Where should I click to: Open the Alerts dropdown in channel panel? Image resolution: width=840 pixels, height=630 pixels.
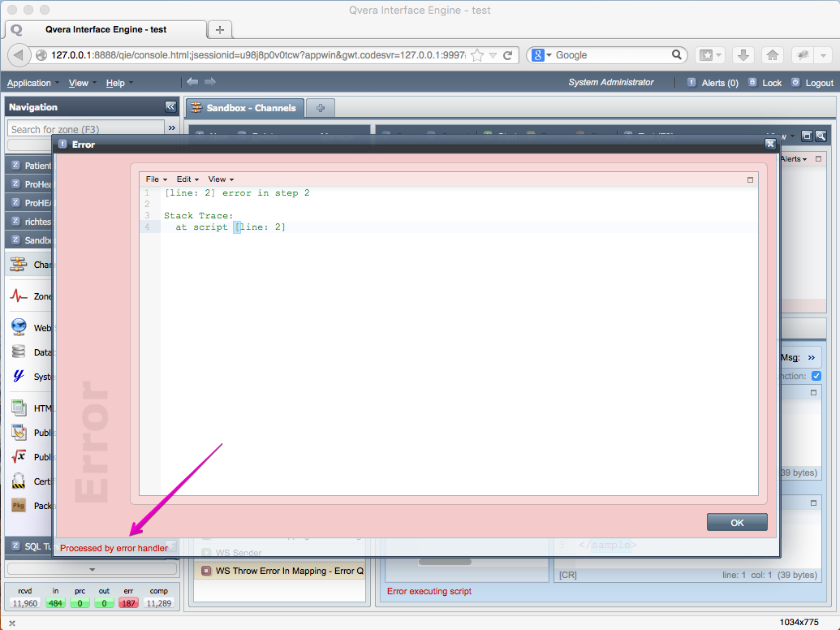click(x=794, y=159)
